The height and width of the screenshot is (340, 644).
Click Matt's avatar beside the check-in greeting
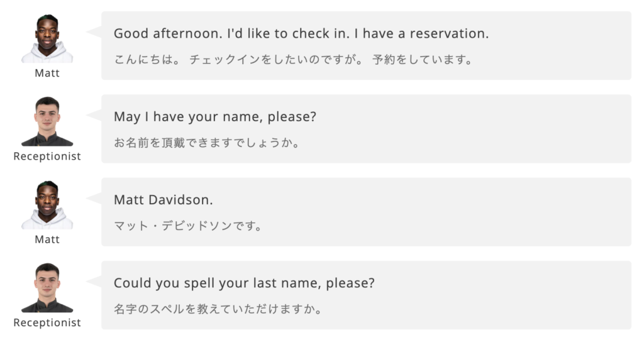pyautogui.click(x=47, y=39)
